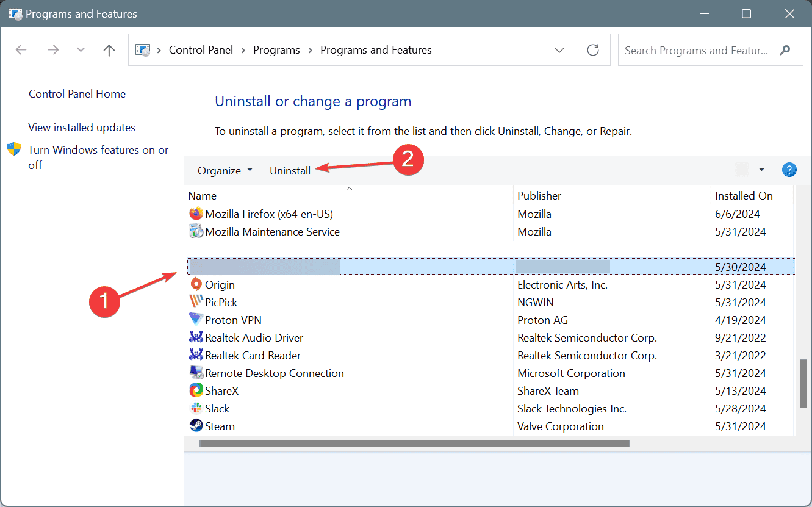
Task: Click the Uninstall toolbar button
Action: [290, 171]
